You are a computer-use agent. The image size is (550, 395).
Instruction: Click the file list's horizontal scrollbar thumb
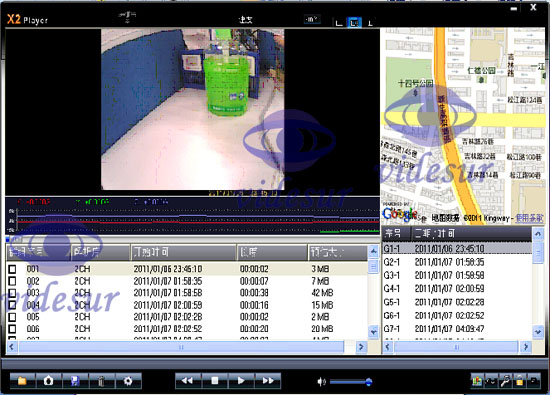(181, 347)
